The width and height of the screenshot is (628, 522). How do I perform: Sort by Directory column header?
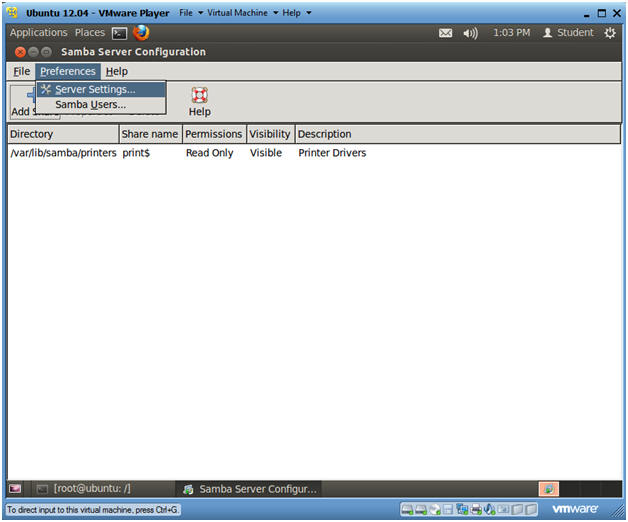pos(63,134)
